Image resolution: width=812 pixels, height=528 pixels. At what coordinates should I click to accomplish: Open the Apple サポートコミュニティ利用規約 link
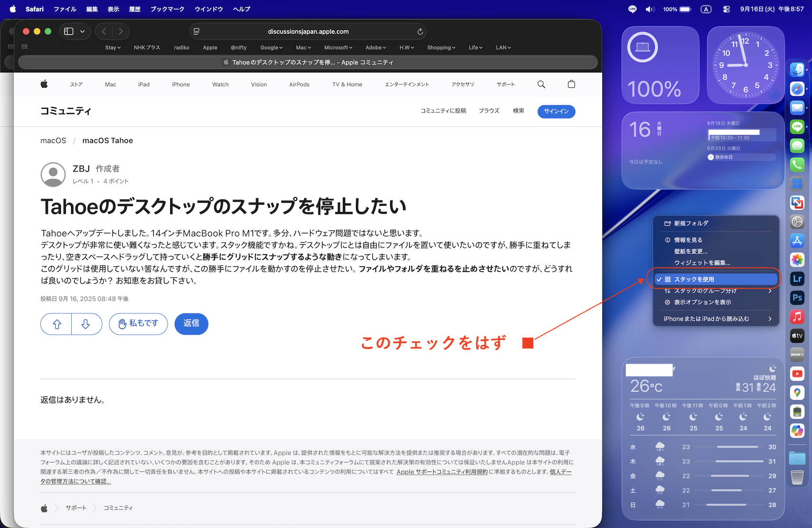click(442, 471)
